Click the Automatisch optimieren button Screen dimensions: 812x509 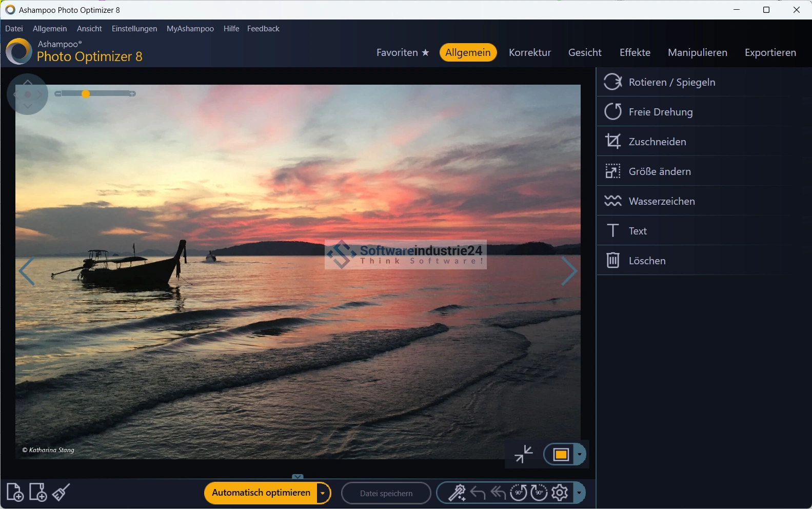[261, 493]
